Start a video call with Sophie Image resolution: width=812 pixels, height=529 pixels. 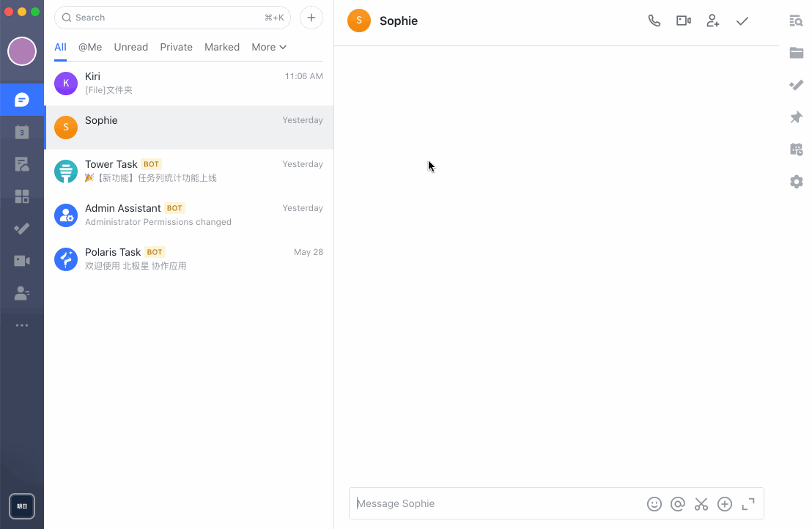click(x=684, y=21)
